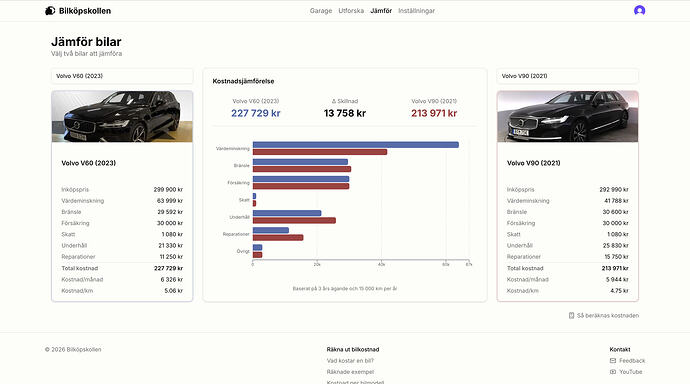The height and width of the screenshot is (384, 690).
Task: Click the YouTube icon in footer
Action: [x=613, y=372]
